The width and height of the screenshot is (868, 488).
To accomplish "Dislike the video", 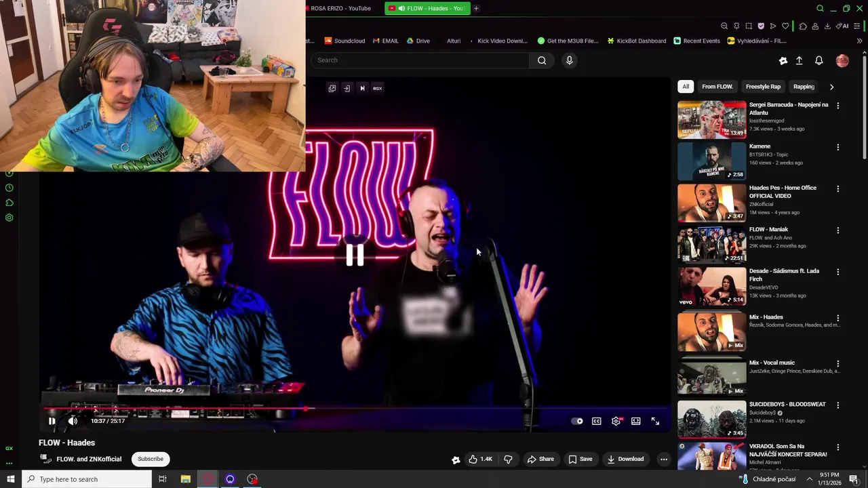I will click(x=508, y=459).
